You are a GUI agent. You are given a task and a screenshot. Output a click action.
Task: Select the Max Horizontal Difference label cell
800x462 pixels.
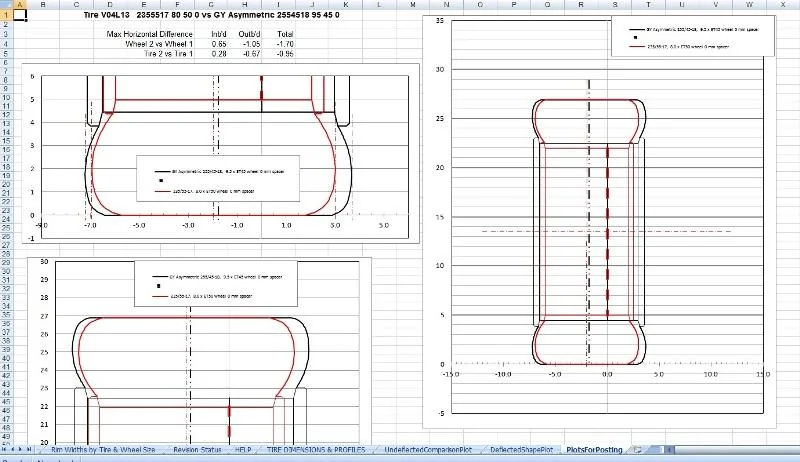coord(149,34)
